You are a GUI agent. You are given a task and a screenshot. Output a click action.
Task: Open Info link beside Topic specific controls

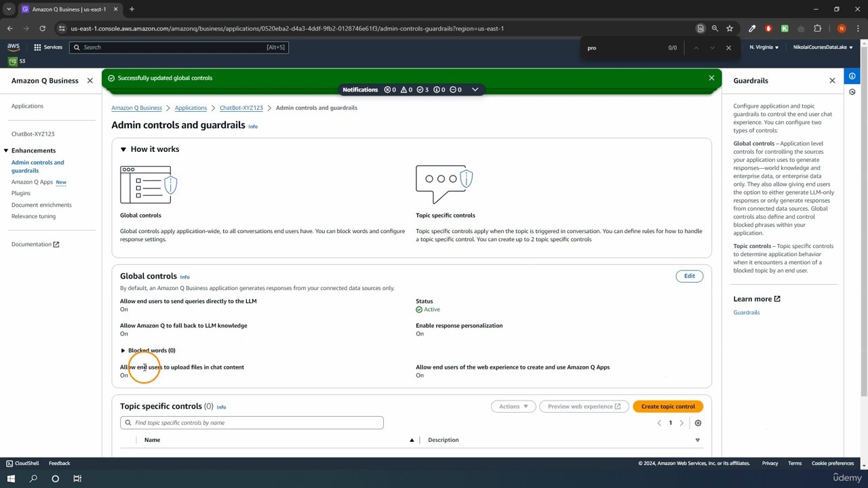221,407
